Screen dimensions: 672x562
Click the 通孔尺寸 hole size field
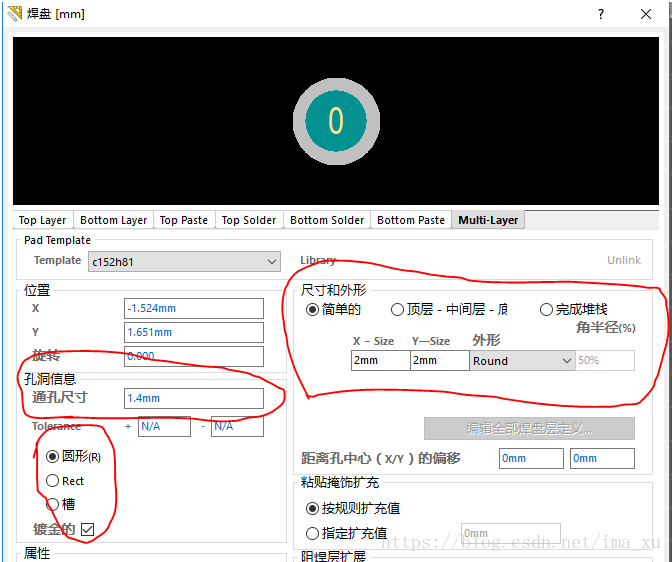click(x=194, y=399)
